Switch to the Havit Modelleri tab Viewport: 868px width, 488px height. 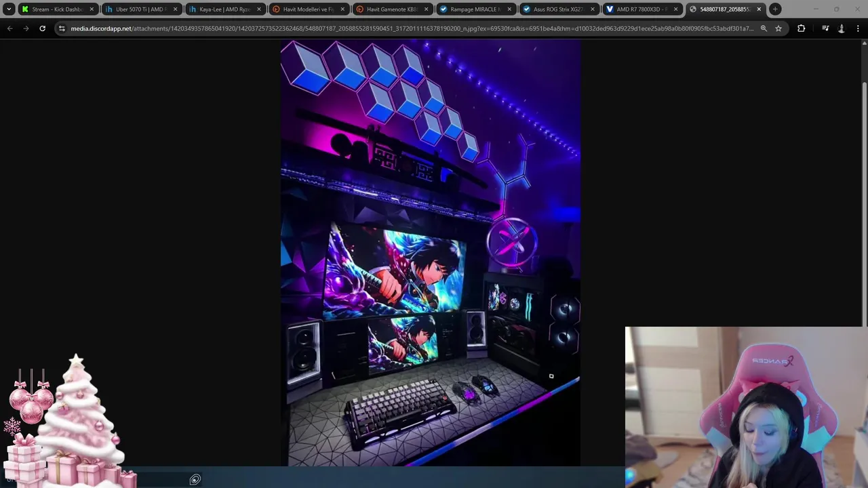point(308,9)
